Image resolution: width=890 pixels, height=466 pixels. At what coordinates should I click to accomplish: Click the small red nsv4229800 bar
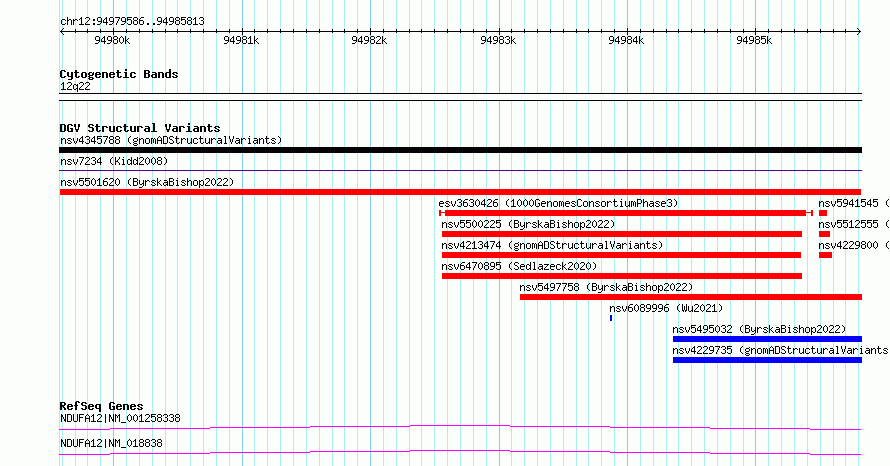click(x=825, y=255)
